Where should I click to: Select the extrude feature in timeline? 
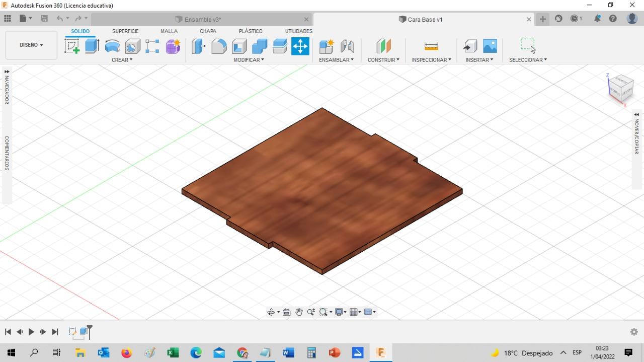tap(84, 332)
